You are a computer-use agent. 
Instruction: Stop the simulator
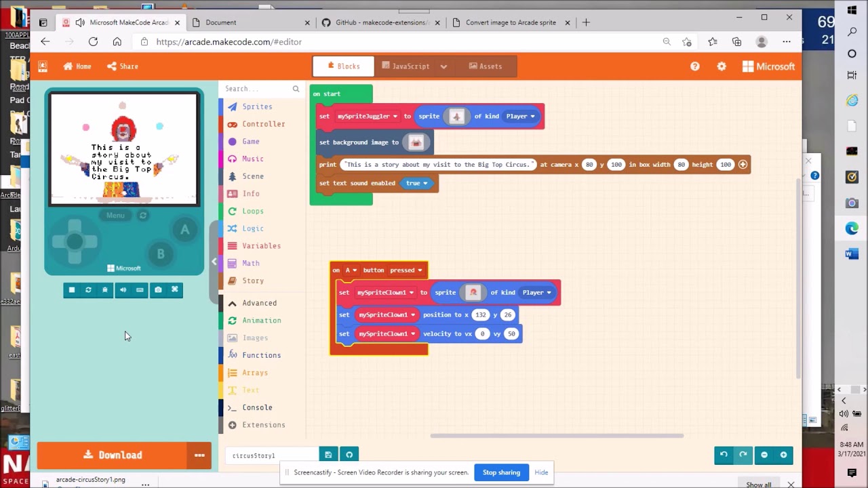(x=72, y=290)
